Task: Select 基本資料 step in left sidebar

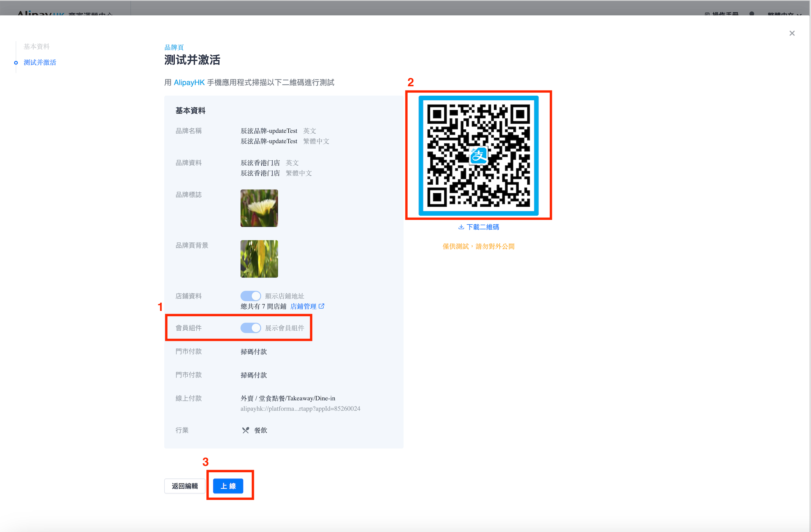Action: click(x=37, y=46)
